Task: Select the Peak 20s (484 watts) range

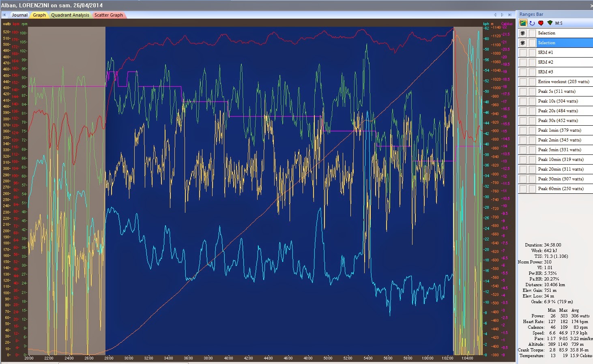Action: tap(564, 111)
